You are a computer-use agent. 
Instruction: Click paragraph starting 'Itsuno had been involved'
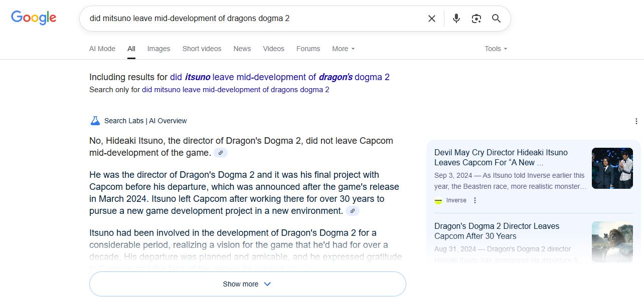(x=246, y=250)
